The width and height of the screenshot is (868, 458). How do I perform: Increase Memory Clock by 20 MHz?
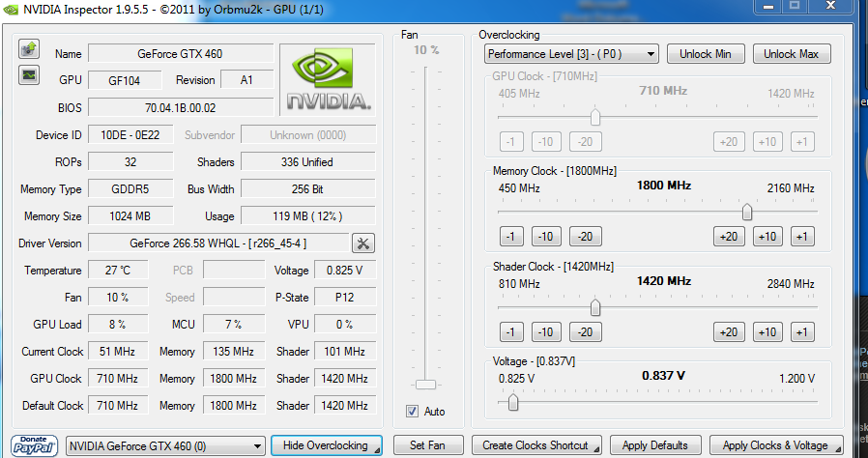(x=729, y=237)
